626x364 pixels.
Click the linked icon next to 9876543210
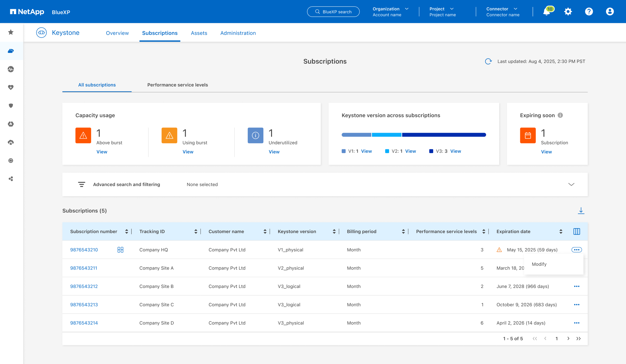pos(120,250)
